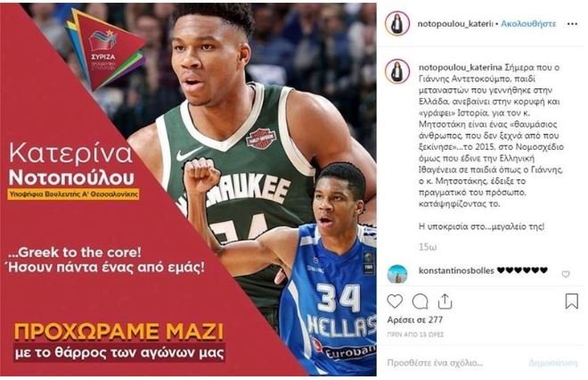Click the main post image
This screenshot has height=380, width=588.
[188, 189]
